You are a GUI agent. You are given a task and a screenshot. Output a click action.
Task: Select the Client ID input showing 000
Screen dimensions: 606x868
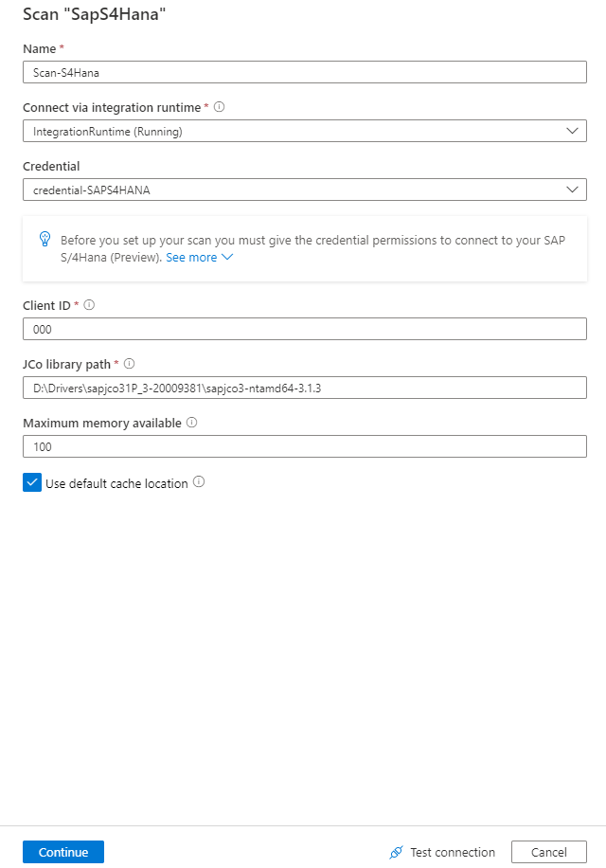[303, 328]
